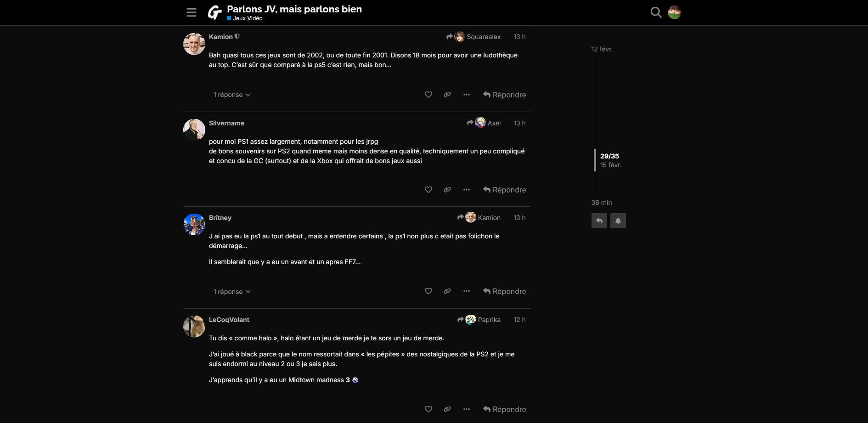Open the search magnifier icon
Image resolution: width=868 pixels, height=423 pixels.
(656, 12)
